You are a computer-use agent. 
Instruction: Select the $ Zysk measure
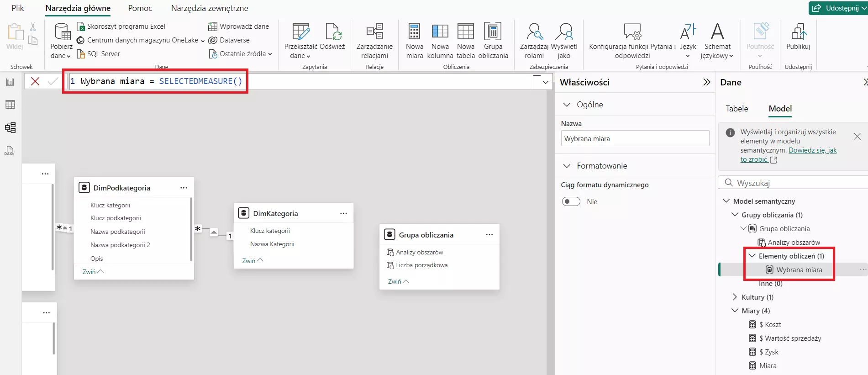tap(768, 352)
